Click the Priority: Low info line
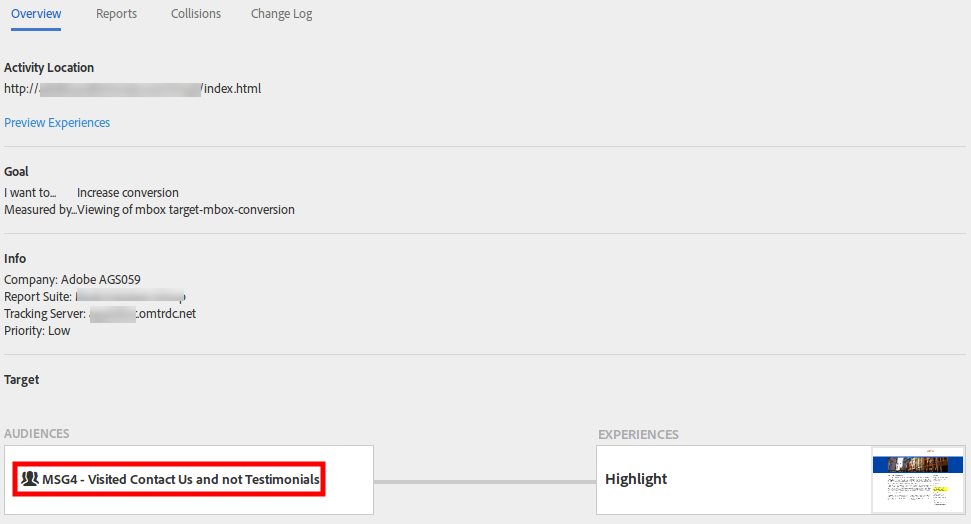The width and height of the screenshot is (971, 524). pyautogui.click(x=37, y=331)
